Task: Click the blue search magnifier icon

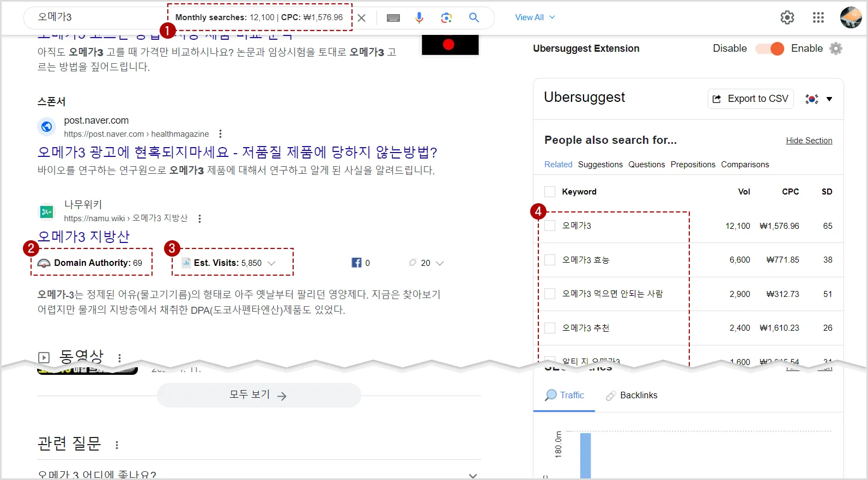Action: pyautogui.click(x=474, y=17)
